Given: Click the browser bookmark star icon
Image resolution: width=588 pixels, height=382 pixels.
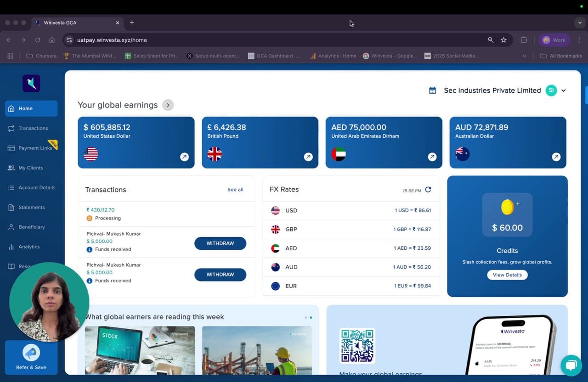Looking at the screenshot, I should coord(503,40).
